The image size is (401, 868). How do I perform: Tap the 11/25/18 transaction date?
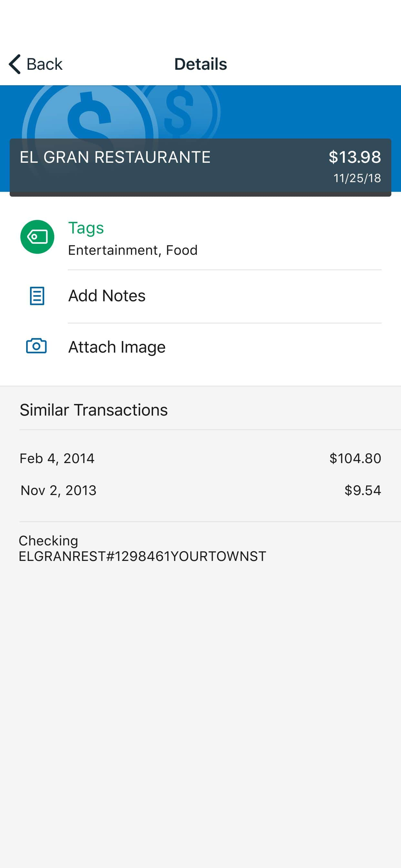pos(357,178)
